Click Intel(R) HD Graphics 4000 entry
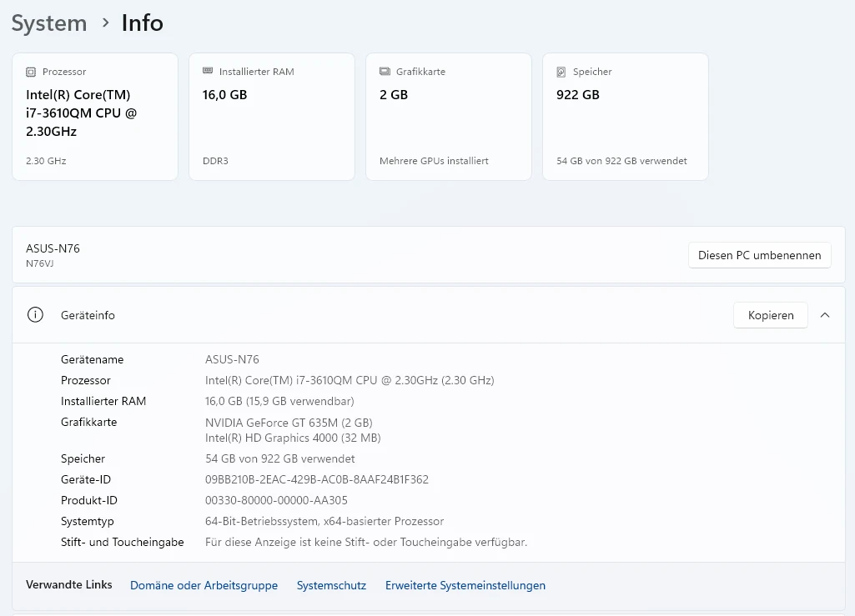855x616 pixels. coord(293,438)
